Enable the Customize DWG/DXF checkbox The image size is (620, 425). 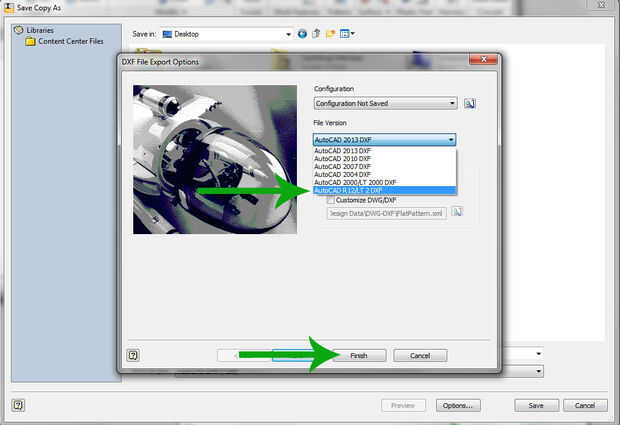330,200
